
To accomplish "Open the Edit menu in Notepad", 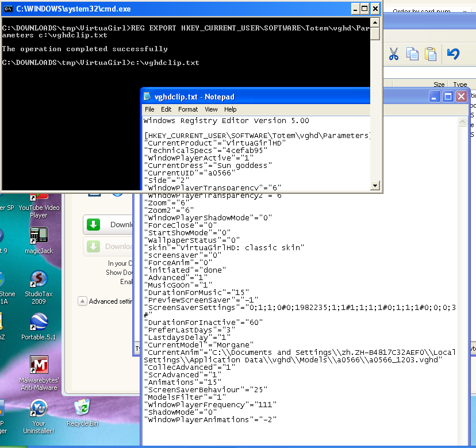I will click(166, 109).
